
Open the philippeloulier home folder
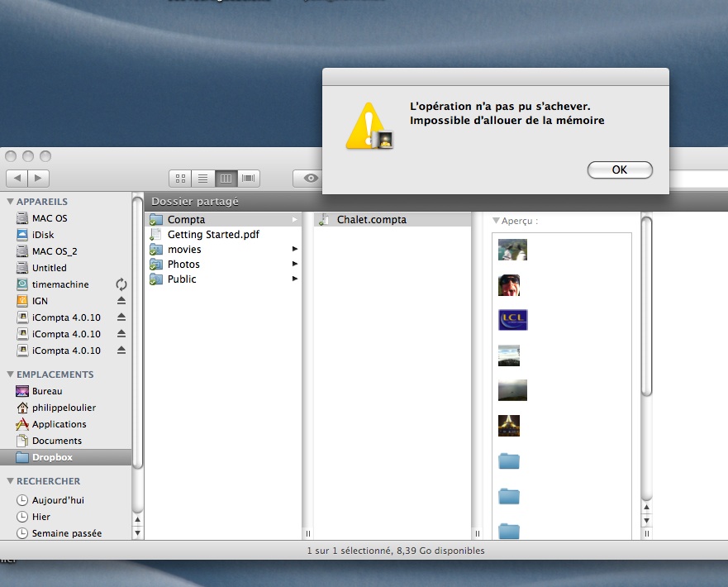tap(66, 408)
